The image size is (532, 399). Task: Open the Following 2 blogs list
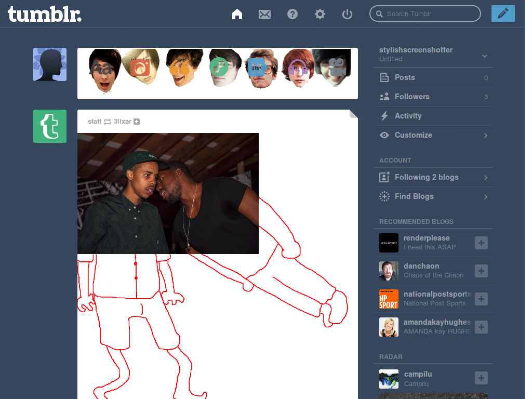pyautogui.click(x=426, y=177)
